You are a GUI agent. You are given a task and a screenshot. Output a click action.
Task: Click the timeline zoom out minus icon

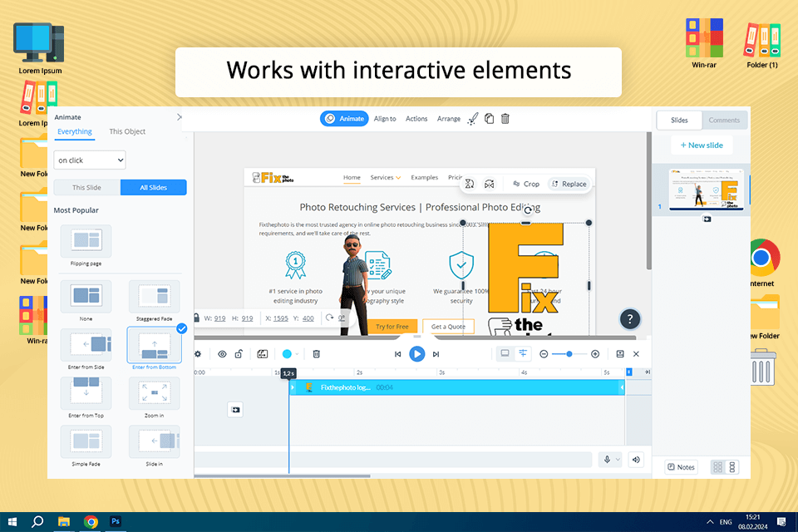point(544,354)
